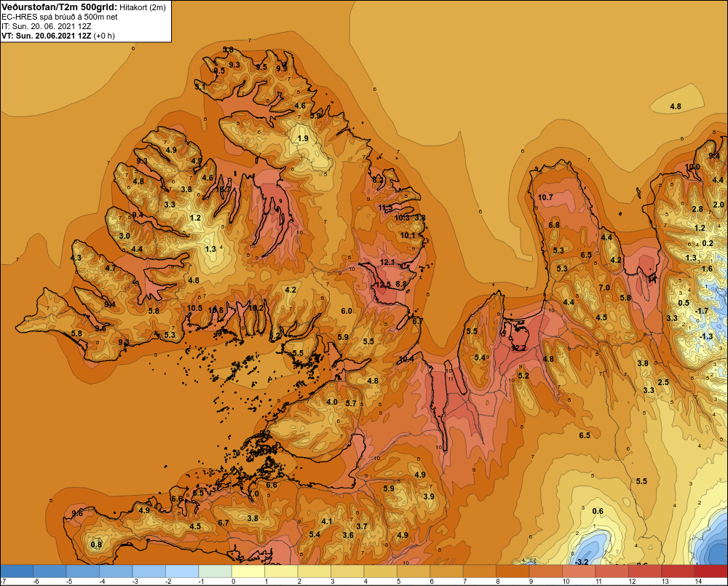The height and width of the screenshot is (586, 728).
Task: Click the legend swatch between -3 and -2
Action: pos(149,571)
